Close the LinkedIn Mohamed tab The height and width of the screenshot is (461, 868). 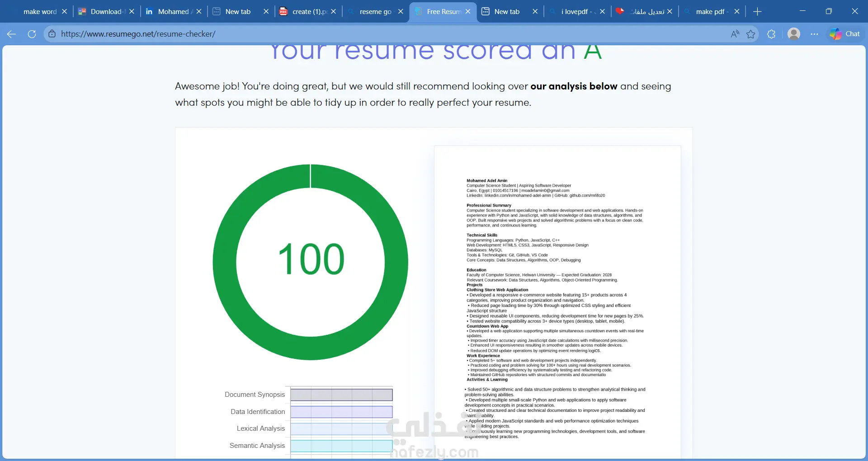click(x=199, y=12)
